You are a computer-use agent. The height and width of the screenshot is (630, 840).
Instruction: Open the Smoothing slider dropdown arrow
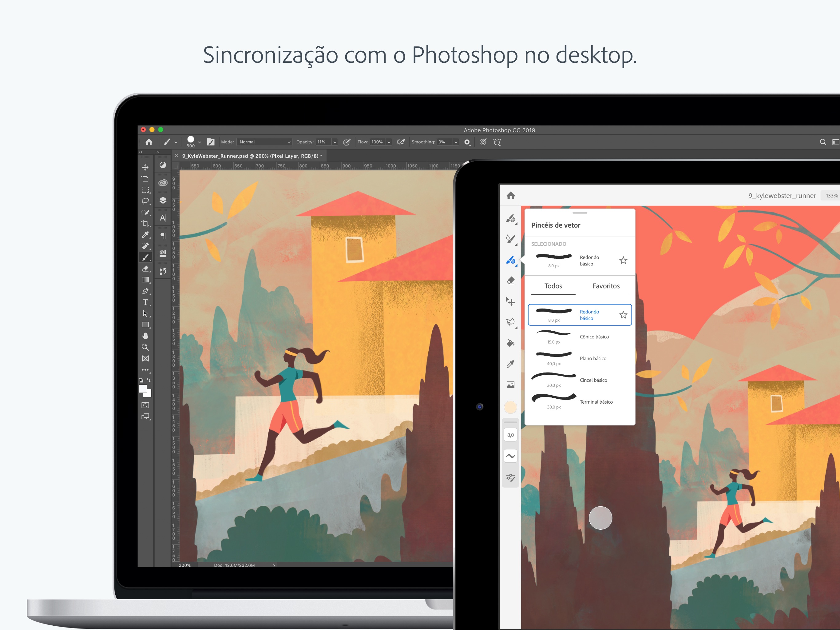click(x=456, y=142)
